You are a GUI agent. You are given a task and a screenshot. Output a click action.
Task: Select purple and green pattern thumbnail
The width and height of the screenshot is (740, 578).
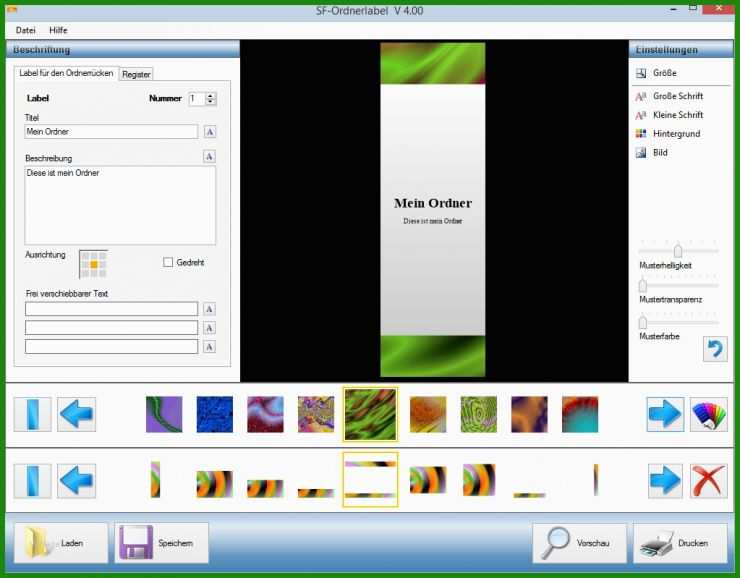pyautogui.click(x=164, y=414)
